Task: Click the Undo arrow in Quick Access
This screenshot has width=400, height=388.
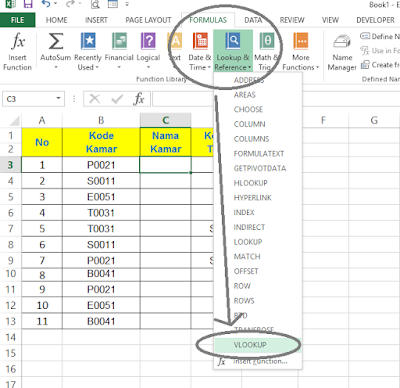Action: (x=46, y=4)
